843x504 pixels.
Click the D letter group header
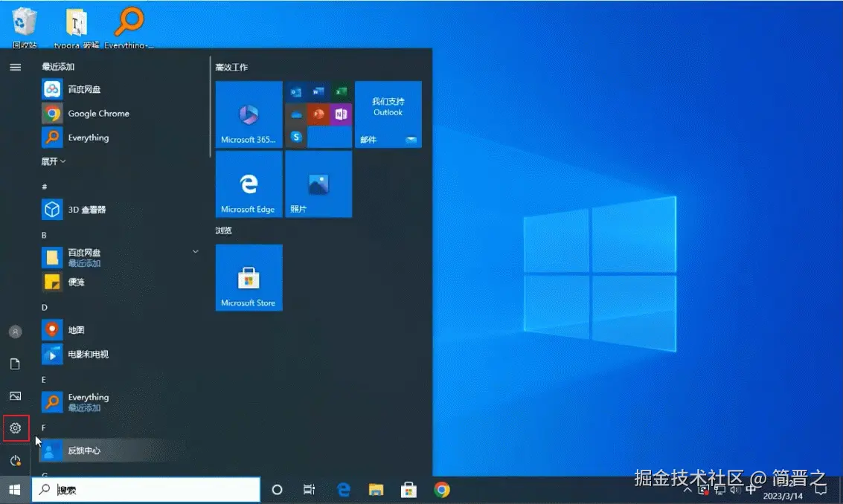(44, 307)
